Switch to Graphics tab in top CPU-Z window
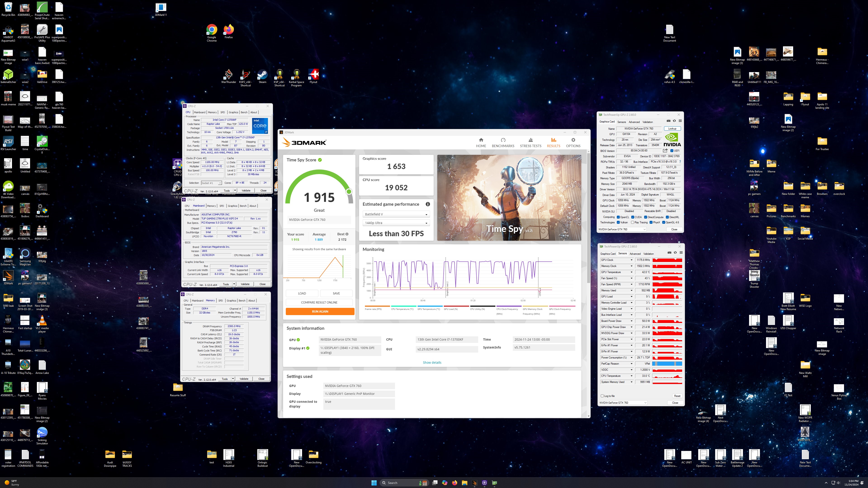Viewport: 868px width, 488px height. [x=233, y=112]
